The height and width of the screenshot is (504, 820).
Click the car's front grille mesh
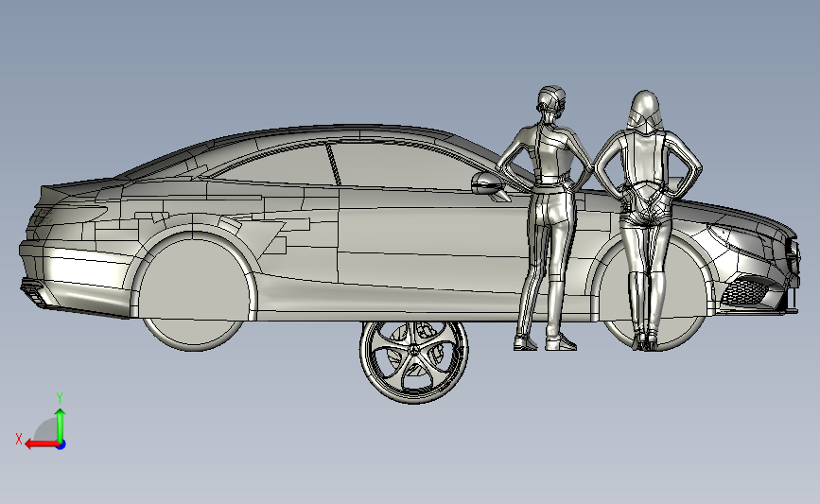pyautogui.click(x=745, y=292)
